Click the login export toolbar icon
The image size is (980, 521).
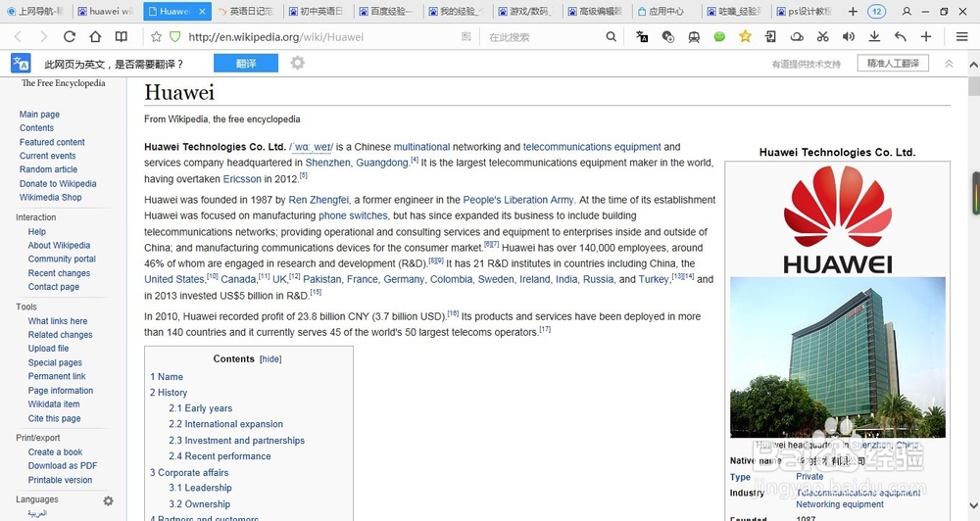tap(770, 37)
